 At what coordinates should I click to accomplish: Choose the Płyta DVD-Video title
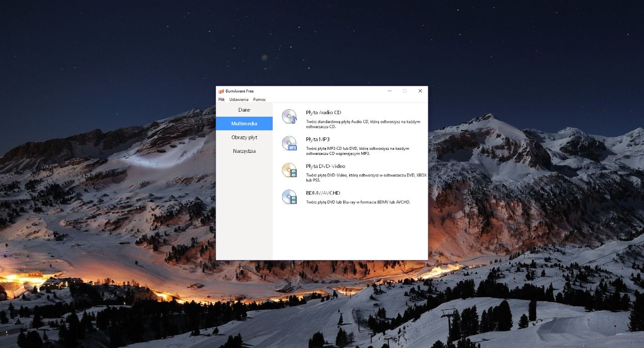[x=326, y=166]
